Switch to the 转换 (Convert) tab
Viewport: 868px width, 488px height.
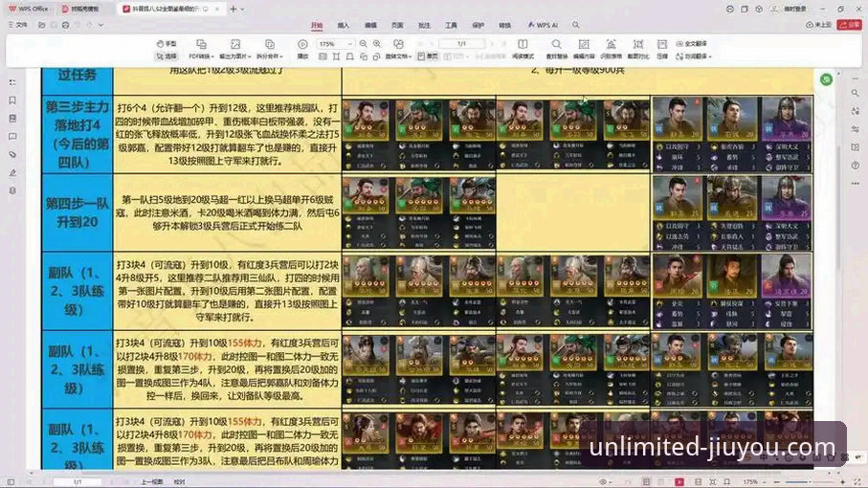[505, 26]
